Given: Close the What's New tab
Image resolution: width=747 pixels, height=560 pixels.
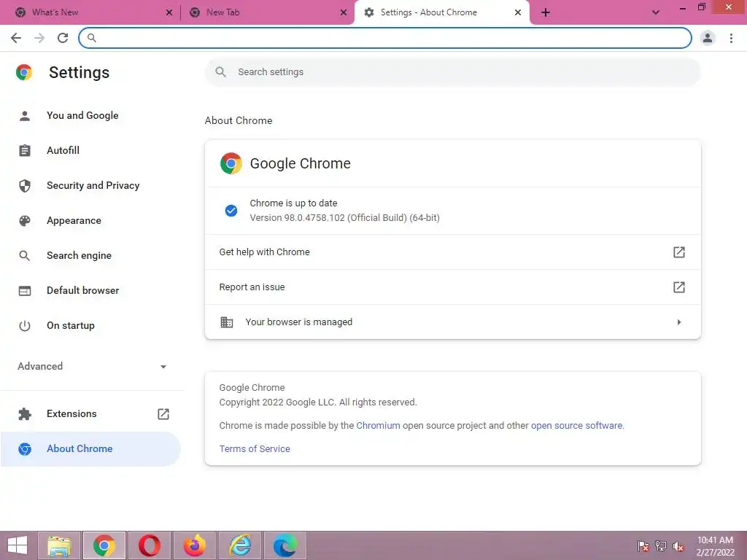Looking at the screenshot, I should click(169, 12).
